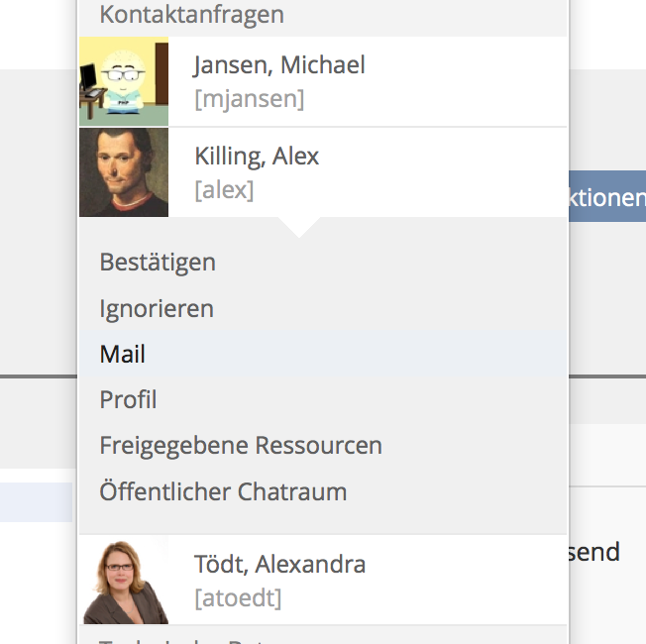Click the highlighted blue sidebar entry at left
Image resolution: width=646 pixels, height=644 pixels.
click(36, 502)
